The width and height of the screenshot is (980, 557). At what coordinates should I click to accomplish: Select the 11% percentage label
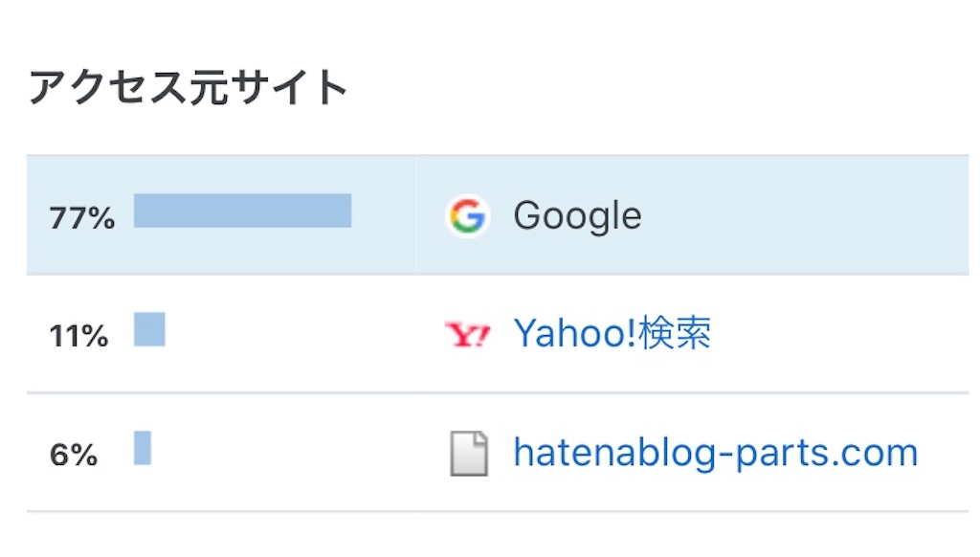[x=78, y=336]
